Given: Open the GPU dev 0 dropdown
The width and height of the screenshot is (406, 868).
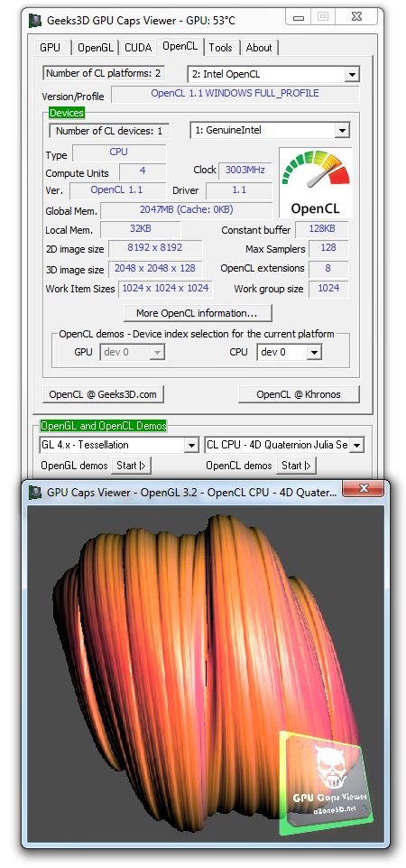Looking at the screenshot, I should [x=157, y=352].
